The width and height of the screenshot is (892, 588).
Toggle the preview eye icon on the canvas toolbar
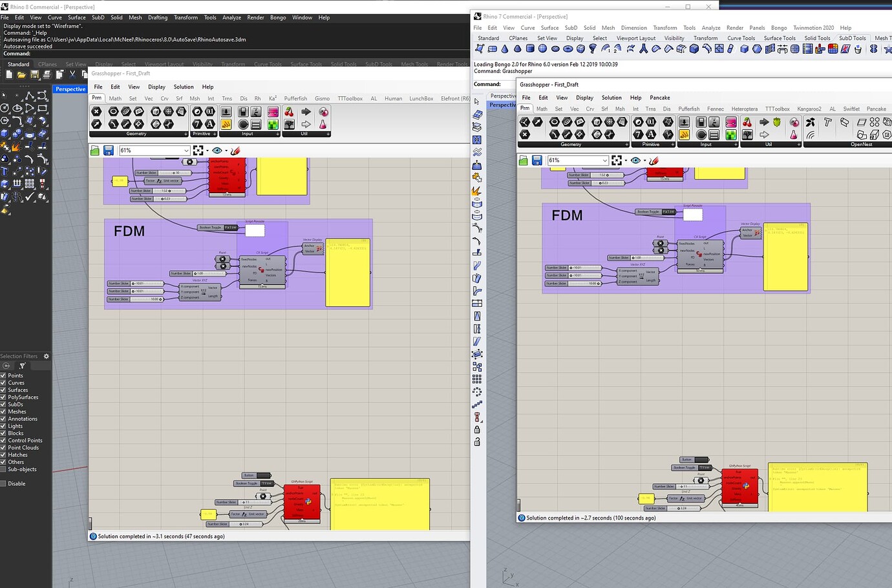point(217,150)
